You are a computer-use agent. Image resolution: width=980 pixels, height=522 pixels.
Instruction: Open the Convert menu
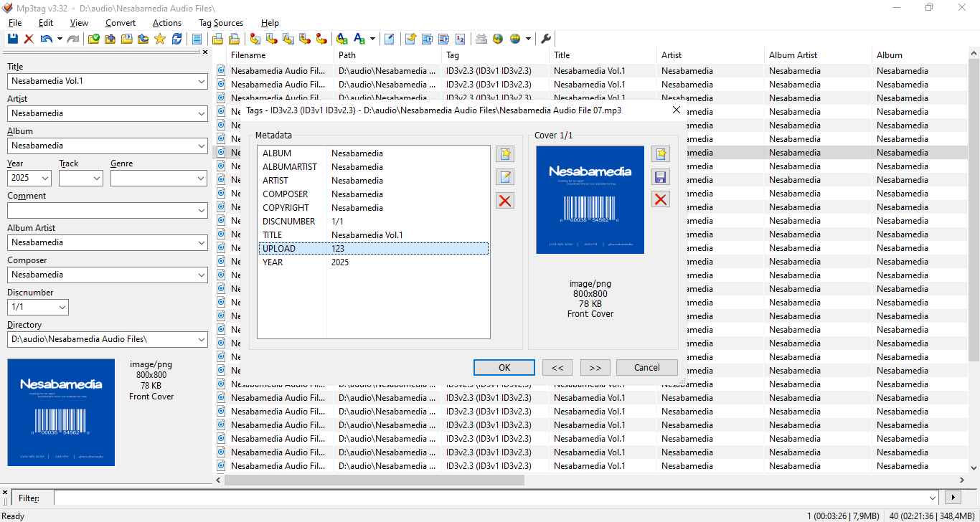pos(120,23)
